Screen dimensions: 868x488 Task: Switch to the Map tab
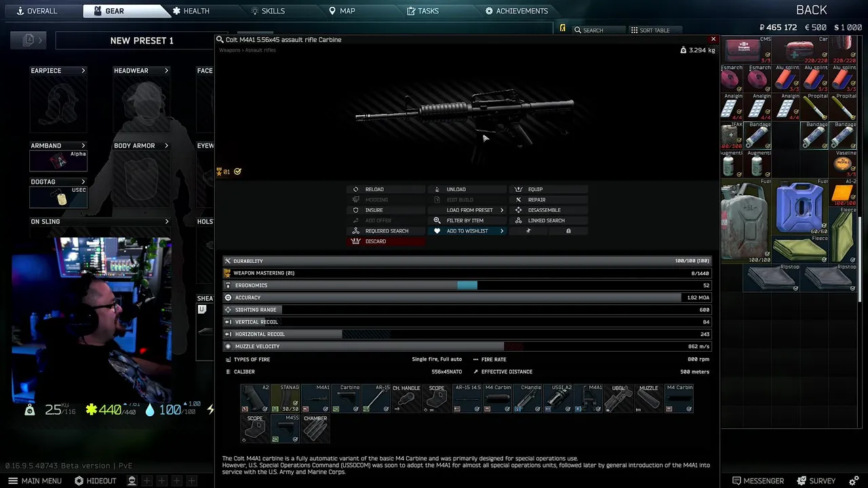tap(342, 11)
